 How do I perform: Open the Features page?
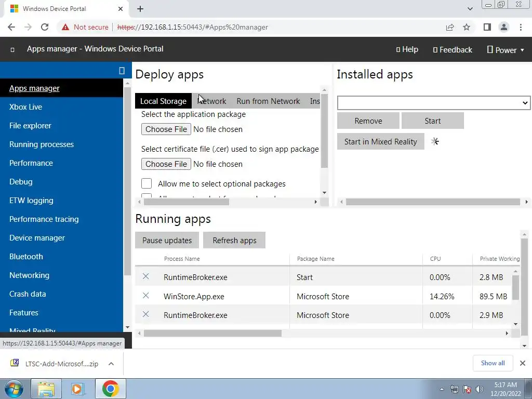[x=24, y=312]
